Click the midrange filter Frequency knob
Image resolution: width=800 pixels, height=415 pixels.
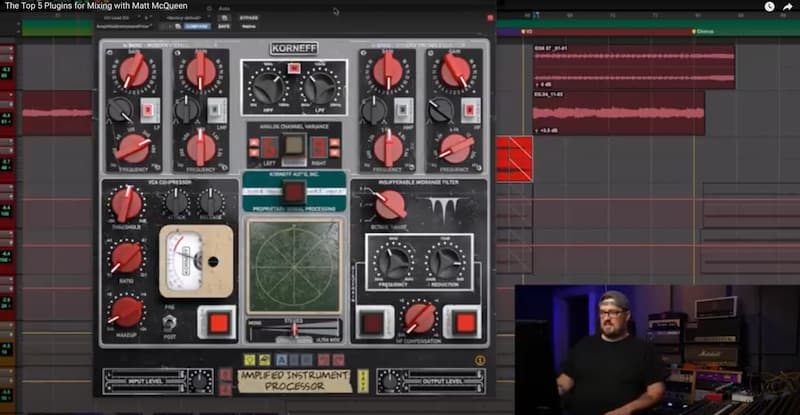pos(394,262)
